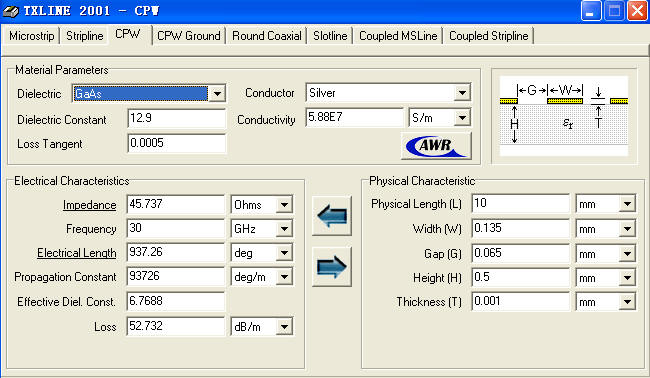
Task: Open the Round Coaxial tab
Action: 267,36
